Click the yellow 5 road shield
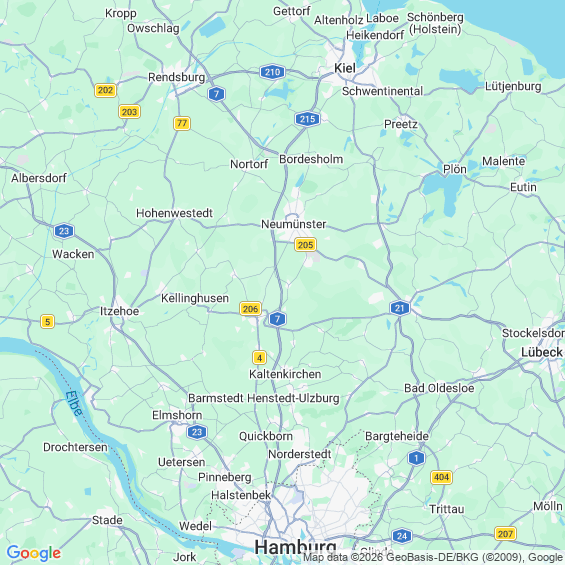 click(x=48, y=321)
